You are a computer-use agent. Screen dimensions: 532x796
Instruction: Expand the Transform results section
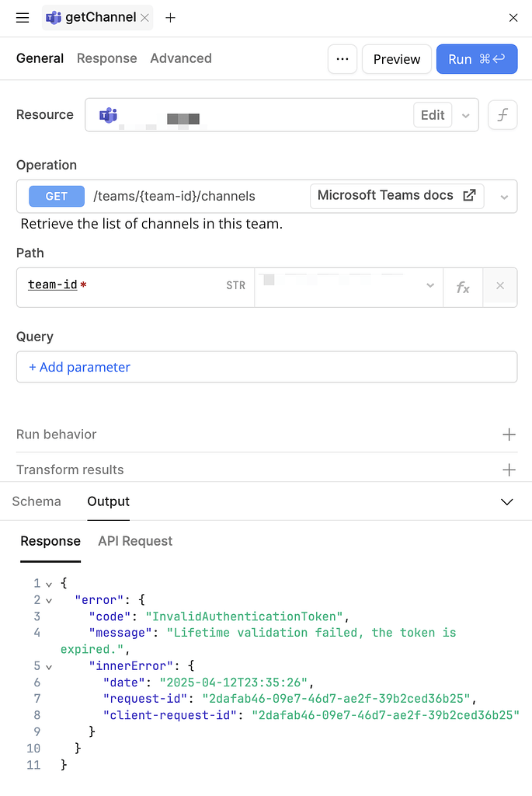pos(509,470)
